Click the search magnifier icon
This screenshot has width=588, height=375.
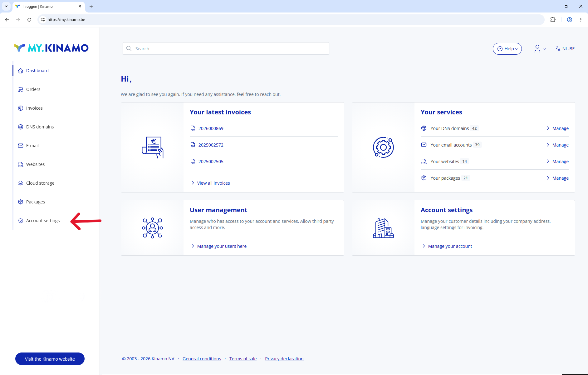[129, 48]
